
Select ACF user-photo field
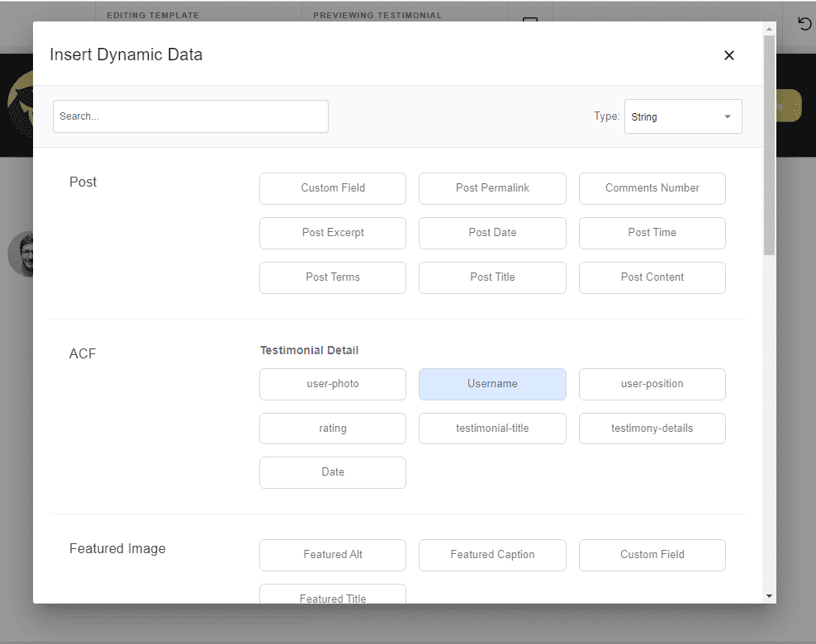(333, 385)
